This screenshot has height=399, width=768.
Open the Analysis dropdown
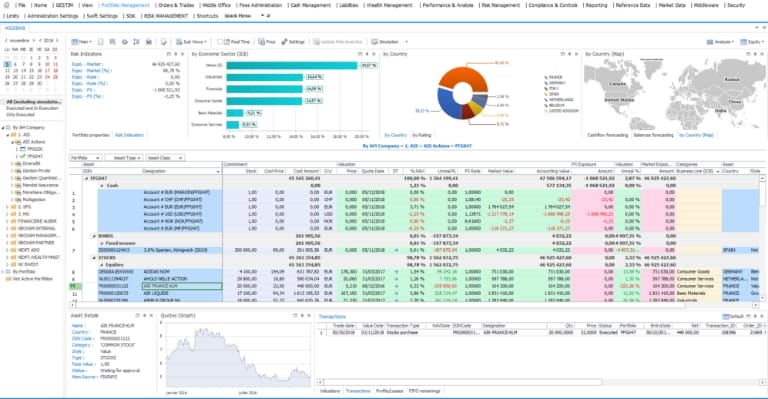pos(720,42)
